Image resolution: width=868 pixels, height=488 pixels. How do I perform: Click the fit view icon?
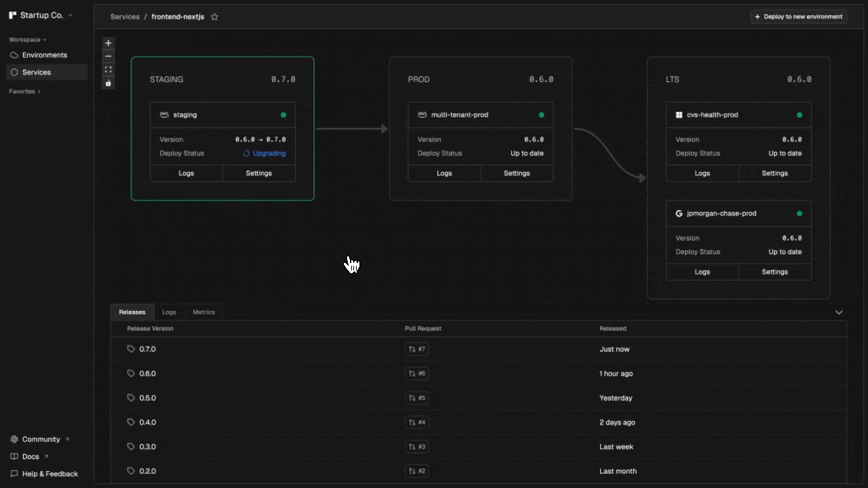point(108,69)
